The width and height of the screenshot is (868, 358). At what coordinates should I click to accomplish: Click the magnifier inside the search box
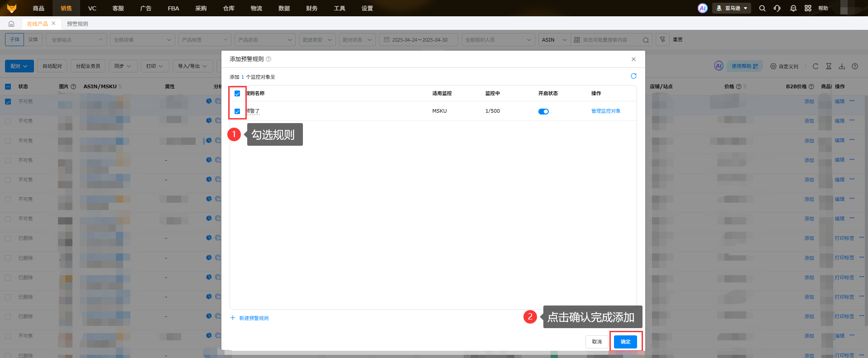click(x=646, y=40)
